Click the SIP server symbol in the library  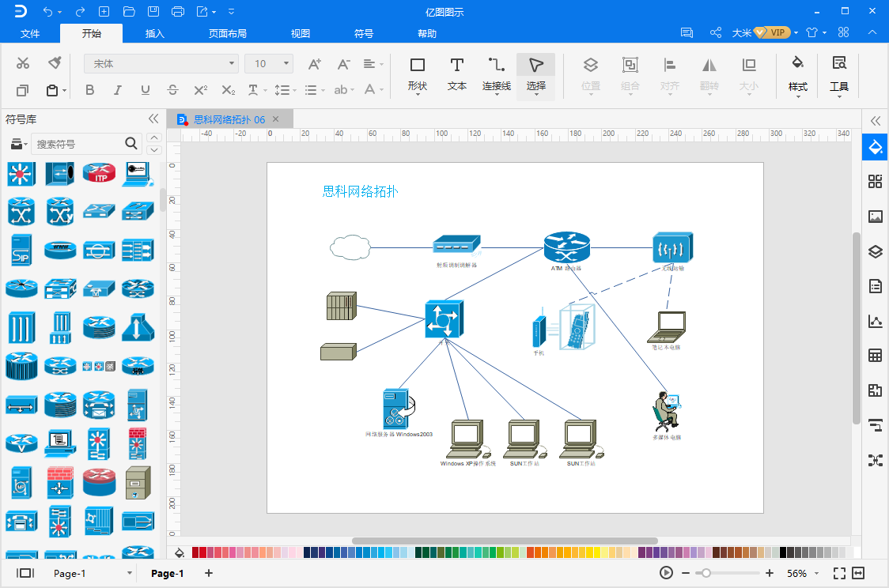pyautogui.click(x=21, y=250)
